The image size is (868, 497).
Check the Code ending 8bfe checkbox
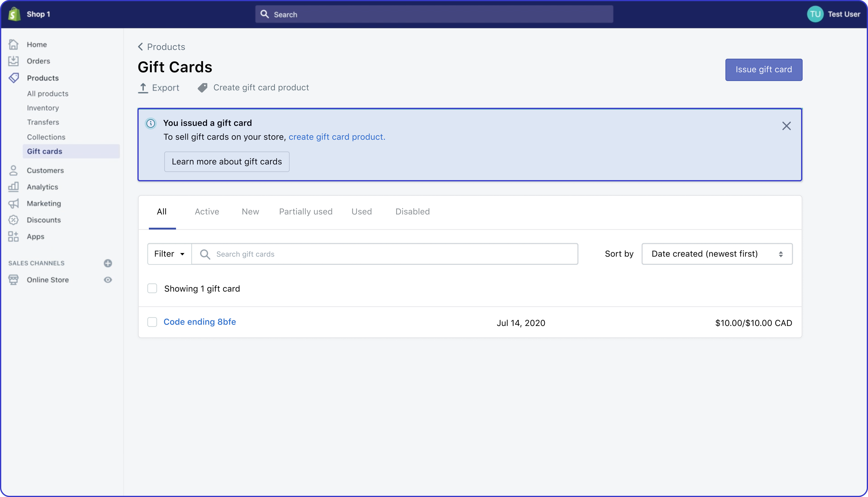tap(152, 322)
